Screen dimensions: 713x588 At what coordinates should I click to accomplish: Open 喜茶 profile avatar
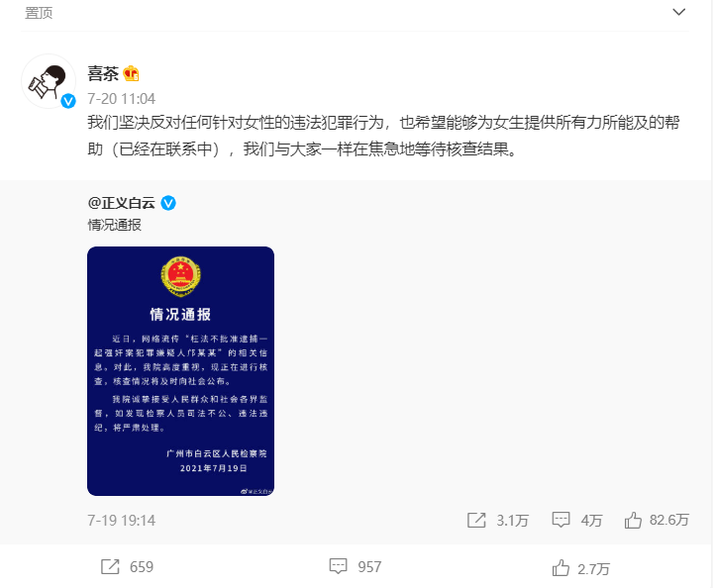tap(49, 81)
